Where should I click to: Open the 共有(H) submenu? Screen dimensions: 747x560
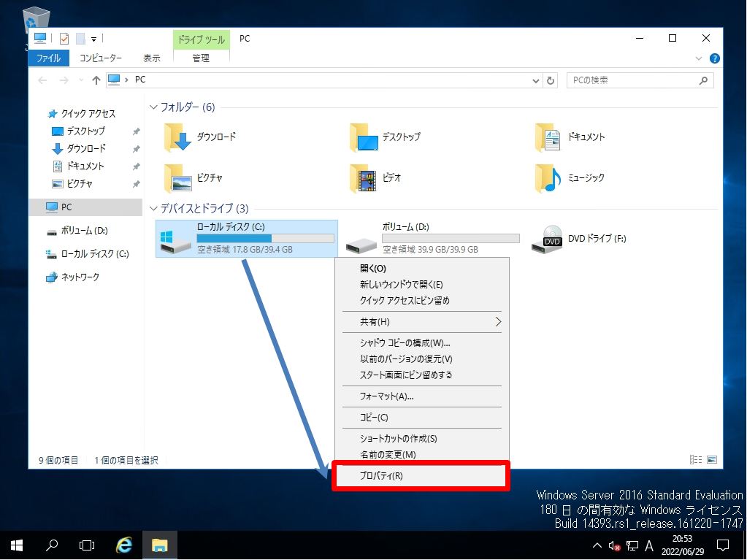pos(422,322)
